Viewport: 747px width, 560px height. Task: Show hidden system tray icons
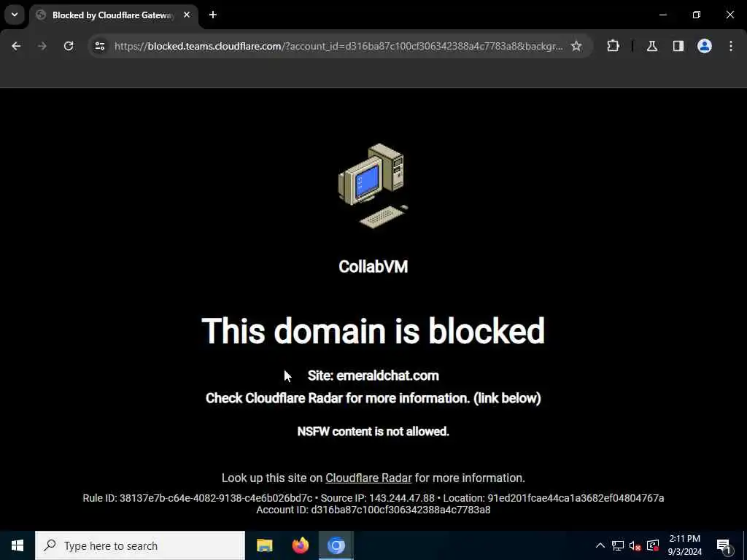[600, 545]
